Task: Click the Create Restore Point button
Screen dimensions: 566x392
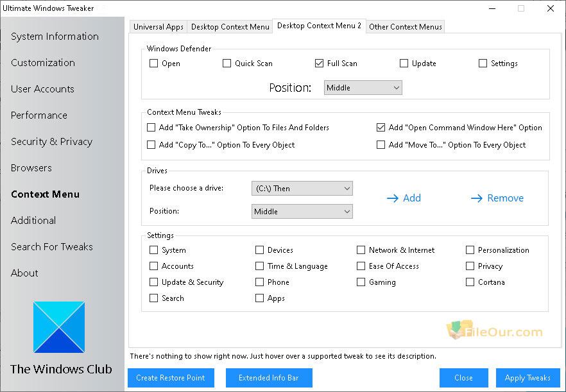Action: pos(171,378)
